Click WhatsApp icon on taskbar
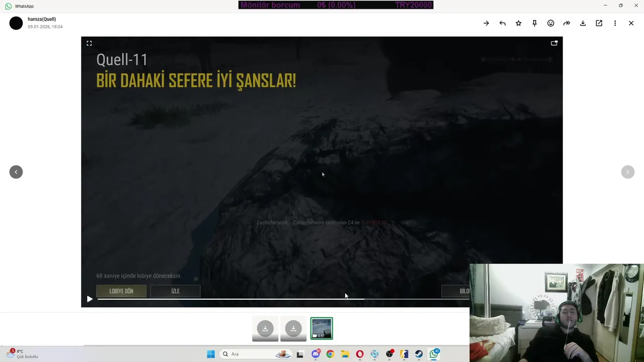 (x=434, y=354)
